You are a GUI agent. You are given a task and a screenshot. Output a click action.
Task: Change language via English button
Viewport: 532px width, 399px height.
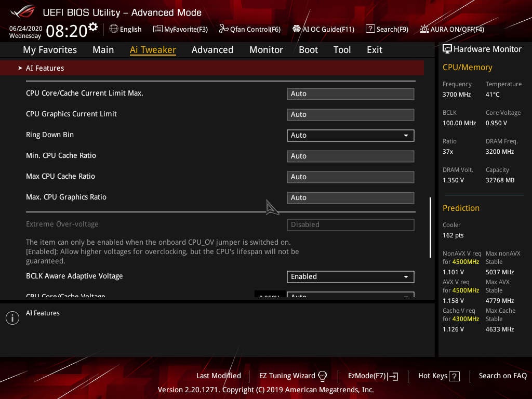[x=126, y=29]
